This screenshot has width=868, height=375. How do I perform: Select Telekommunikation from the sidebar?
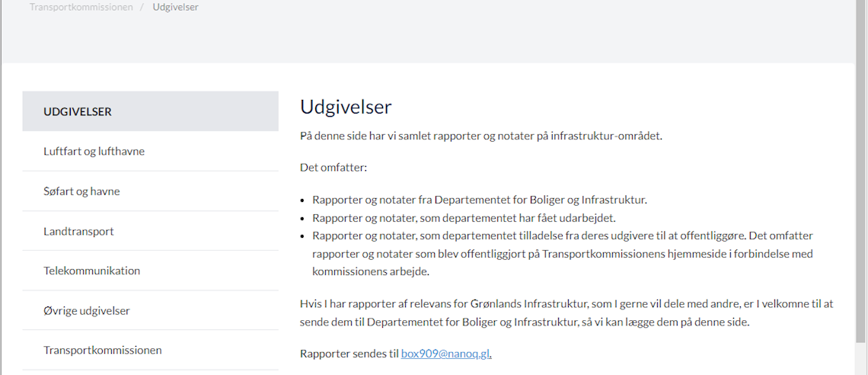91,271
